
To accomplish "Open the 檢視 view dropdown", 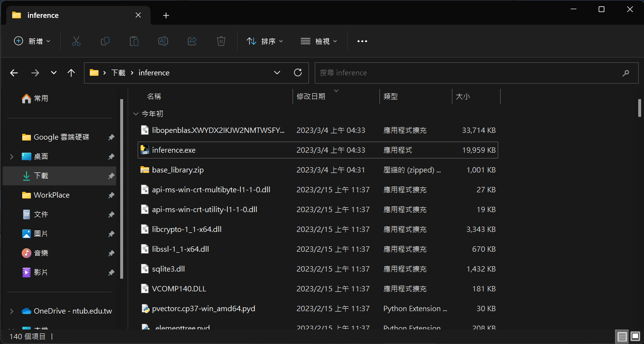I will (319, 41).
